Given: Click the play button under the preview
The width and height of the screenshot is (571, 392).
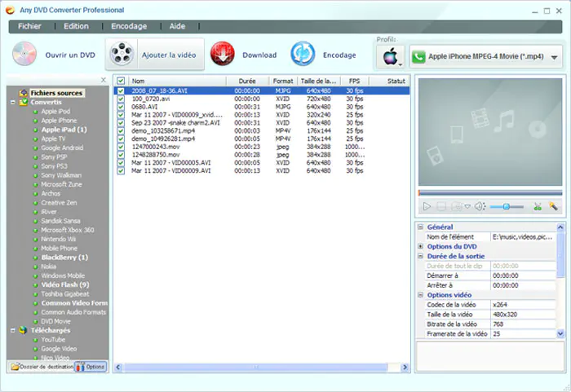Looking at the screenshot, I should pos(427,206).
